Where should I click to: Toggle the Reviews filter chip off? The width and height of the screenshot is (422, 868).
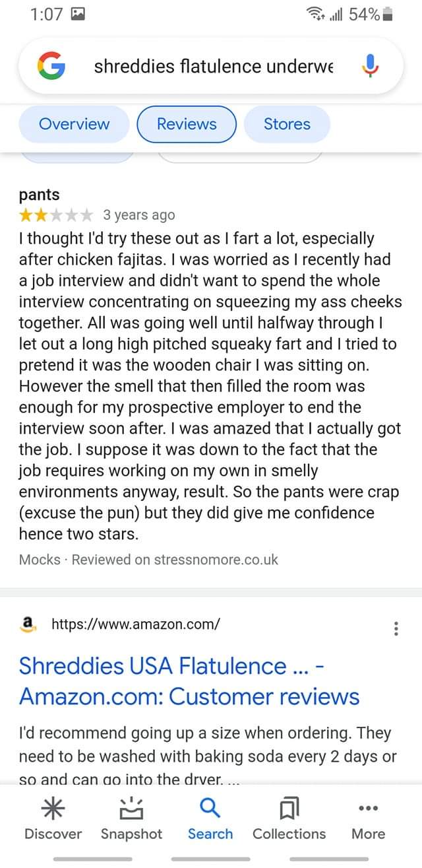click(x=187, y=124)
